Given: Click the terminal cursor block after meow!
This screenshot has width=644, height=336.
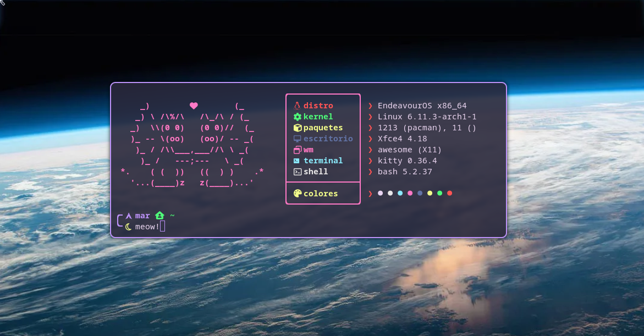Looking at the screenshot, I should tap(163, 226).
